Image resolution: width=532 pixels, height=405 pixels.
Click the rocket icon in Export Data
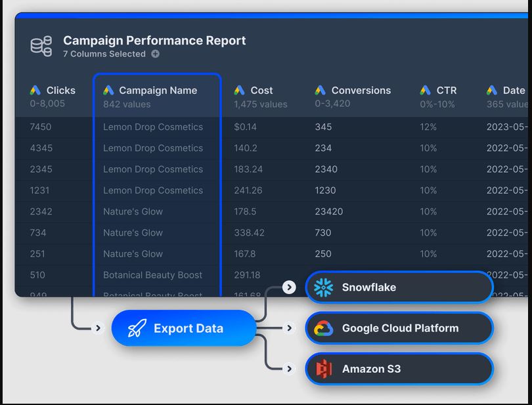(x=137, y=328)
